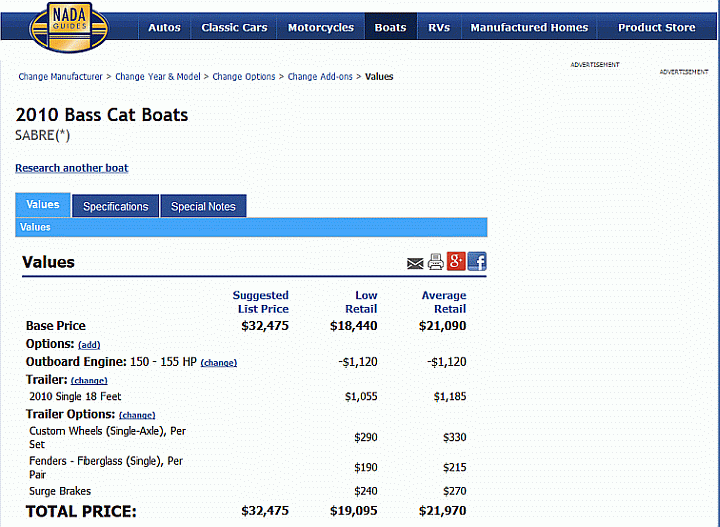This screenshot has height=527, width=720.
Task: Click the Change Manufacturer breadcrumb
Action: click(x=60, y=77)
